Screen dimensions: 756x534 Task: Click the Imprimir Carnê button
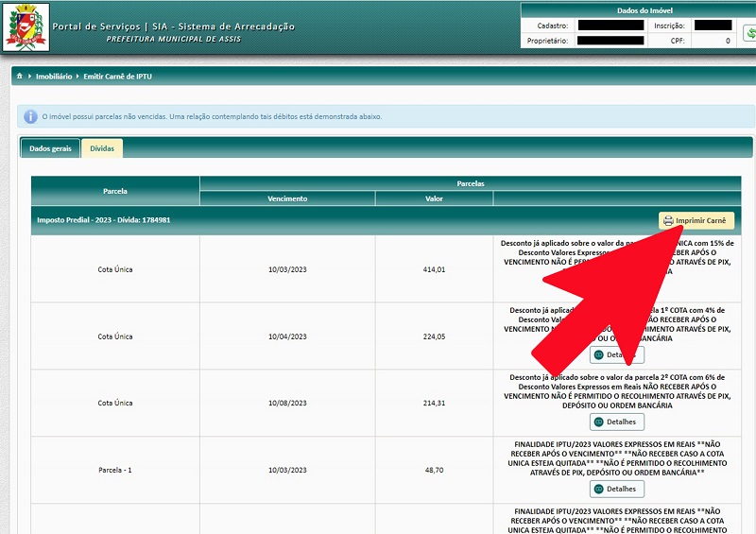[x=696, y=221]
